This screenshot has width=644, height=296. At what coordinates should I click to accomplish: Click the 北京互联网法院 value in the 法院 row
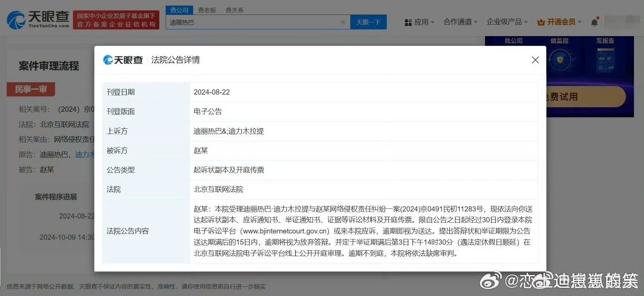218,190
